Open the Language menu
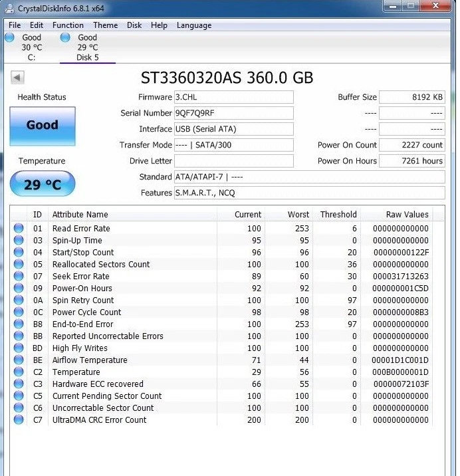 [x=194, y=25]
